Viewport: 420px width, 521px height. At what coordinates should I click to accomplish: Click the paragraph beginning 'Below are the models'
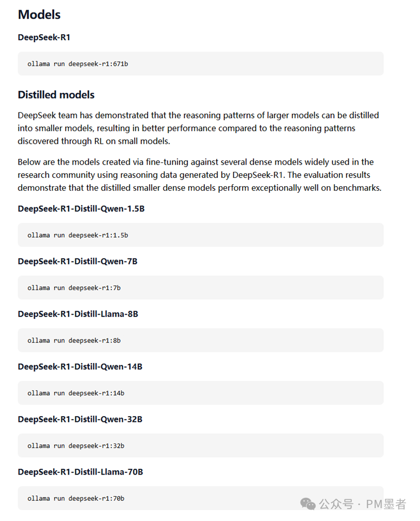tap(199, 175)
